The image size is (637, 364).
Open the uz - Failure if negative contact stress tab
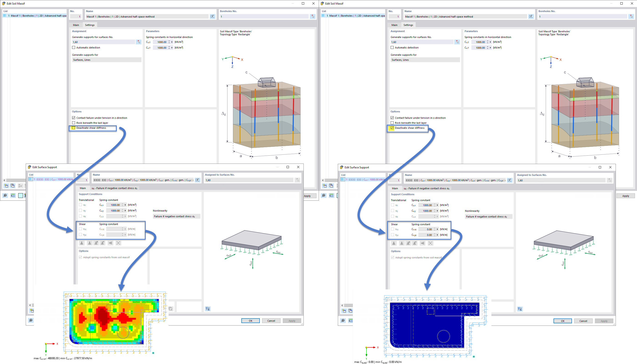coord(114,188)
